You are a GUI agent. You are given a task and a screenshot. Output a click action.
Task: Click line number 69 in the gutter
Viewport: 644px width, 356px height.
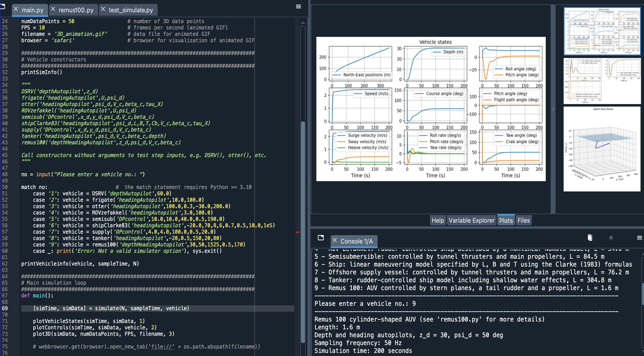(5, 308)
